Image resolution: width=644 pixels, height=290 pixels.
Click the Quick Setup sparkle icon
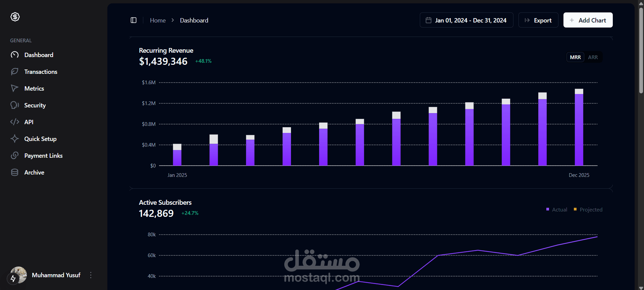coord(14,139)
